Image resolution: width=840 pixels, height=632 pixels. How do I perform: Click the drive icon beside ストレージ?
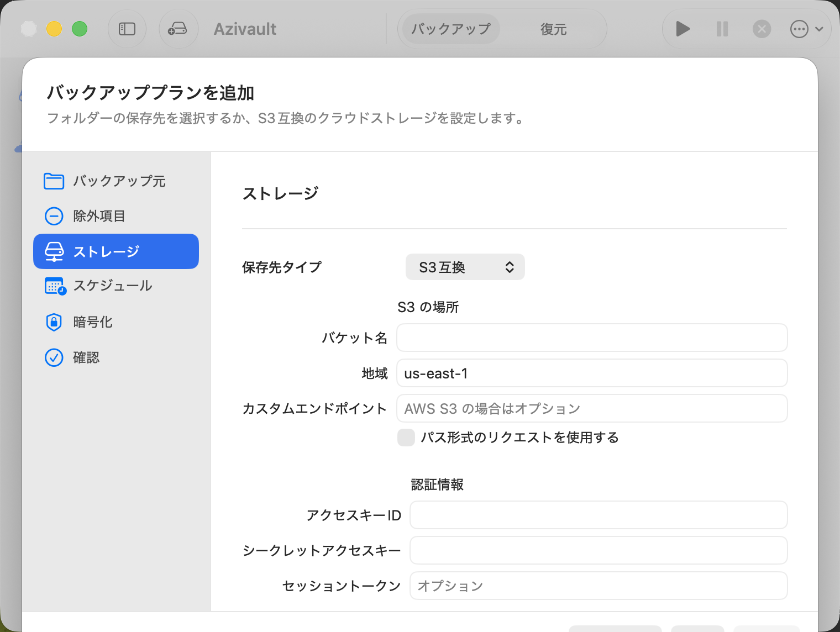click(54, 251)
